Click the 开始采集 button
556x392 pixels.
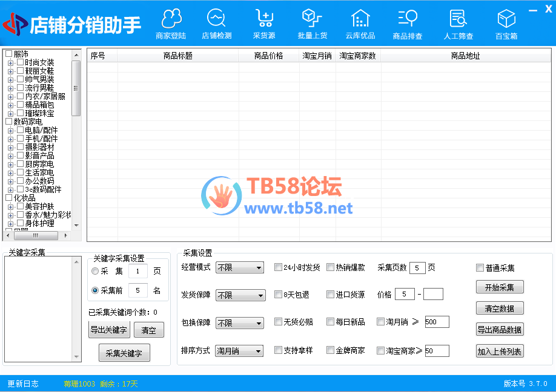(500, 287)
